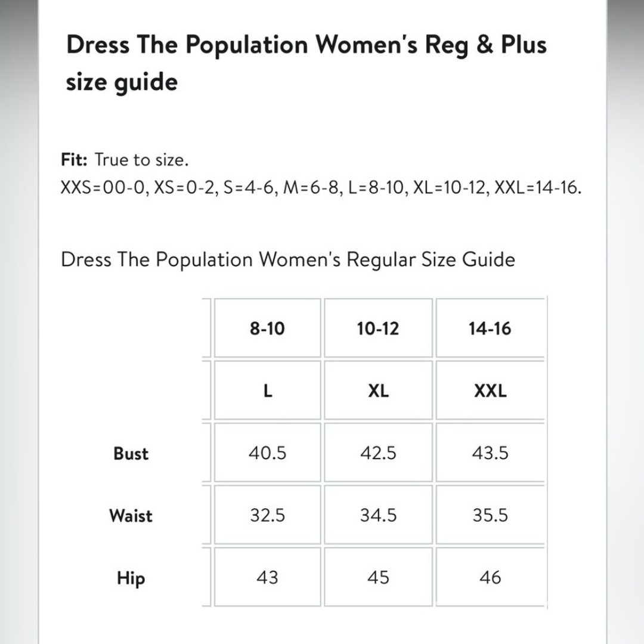Select the hip value 43 cell
The height and width of the screenshot is (644, 644).
[267, 577]
